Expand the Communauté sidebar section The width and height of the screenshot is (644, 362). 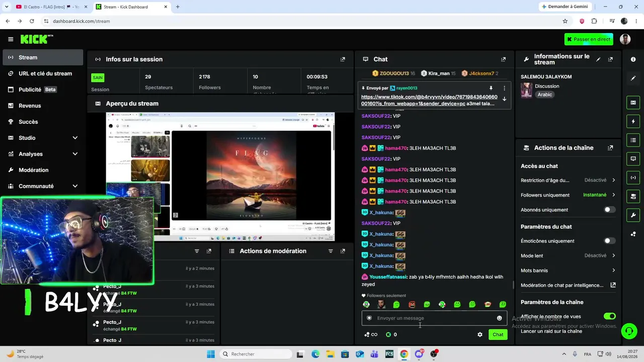[75, 186]
